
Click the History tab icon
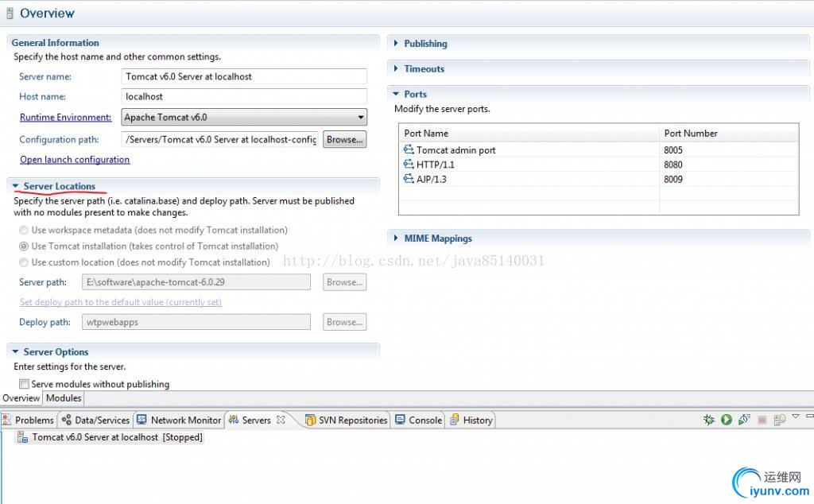pyautogui.click(x=454, y=420)
